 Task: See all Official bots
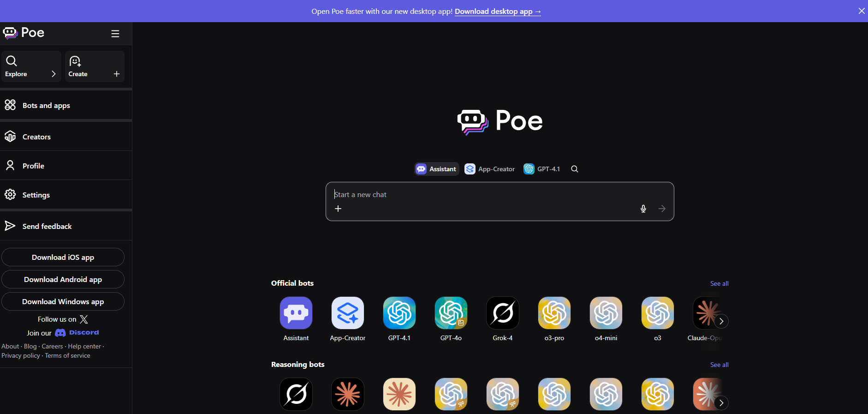(719, 283)
